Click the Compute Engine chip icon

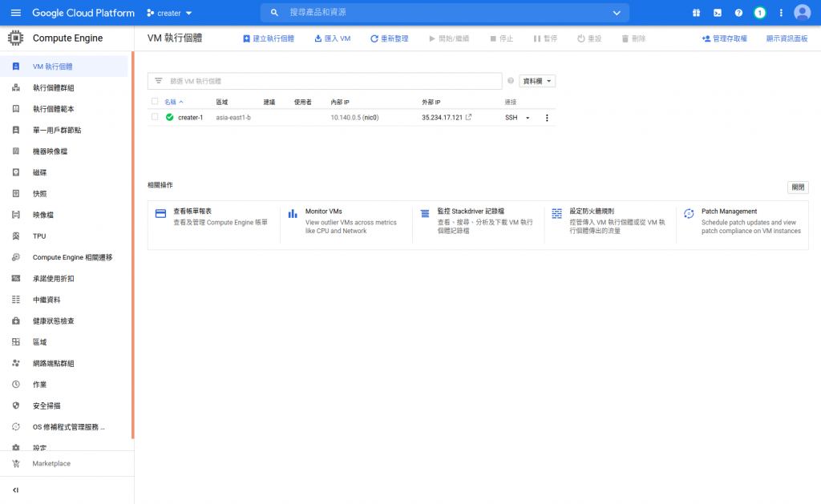click(x=16, y=38)
